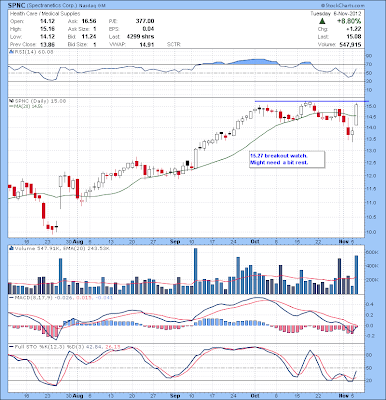This screenshot has height=400, width=386.
Task: Click the '(Spectranetics Corp.)' company name
Action: (51, 6)
